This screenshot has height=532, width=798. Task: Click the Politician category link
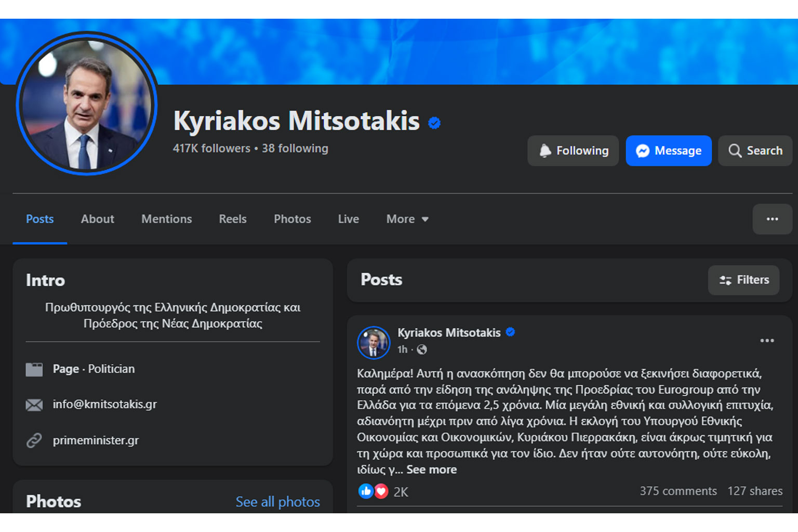111,369
